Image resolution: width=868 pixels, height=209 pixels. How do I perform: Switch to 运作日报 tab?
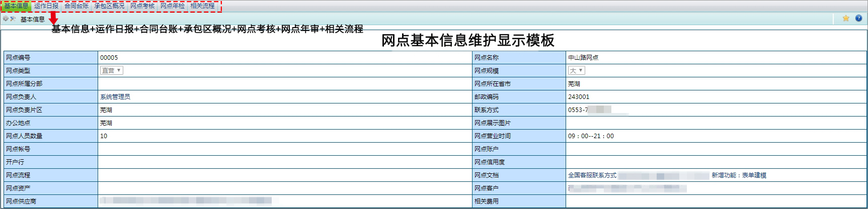pos(46,6)
